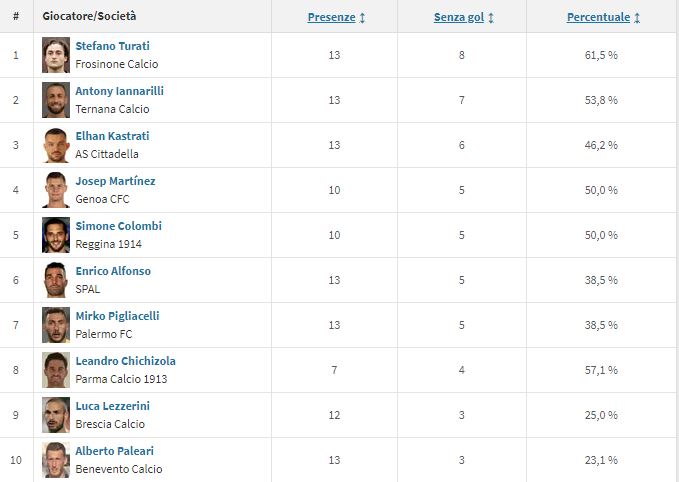Click Antony Iannarilli's player photo
The height and width of the screenshot is (482, 679).
point(56,100)
